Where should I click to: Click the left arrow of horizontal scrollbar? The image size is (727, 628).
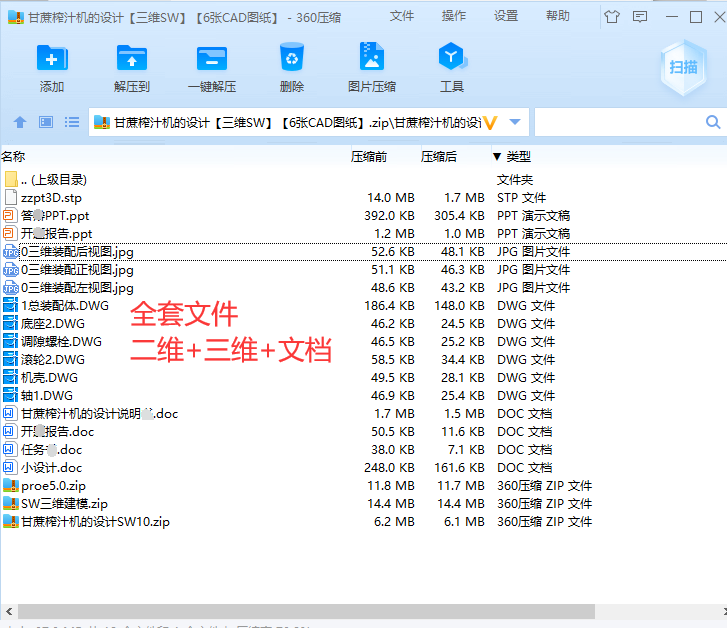[9, 611]
